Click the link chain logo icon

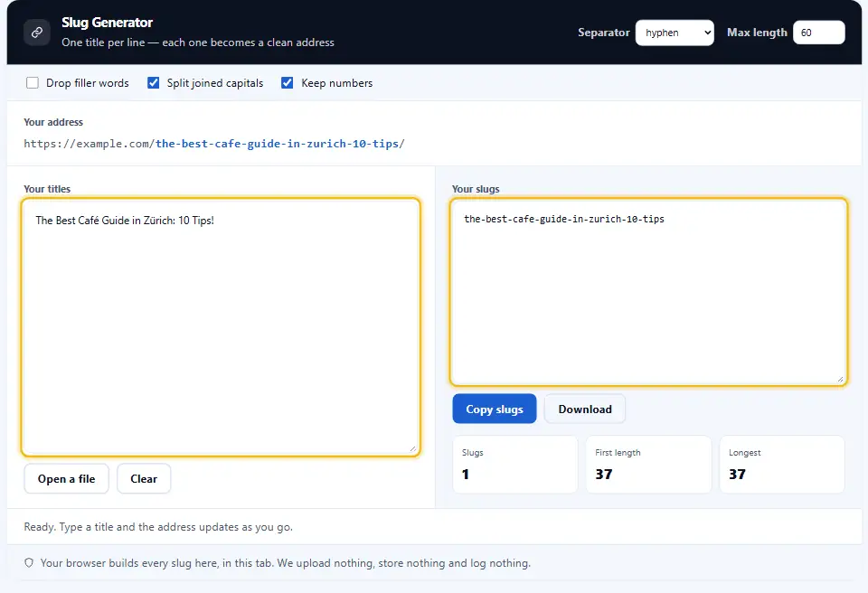[x=36, y=33]
